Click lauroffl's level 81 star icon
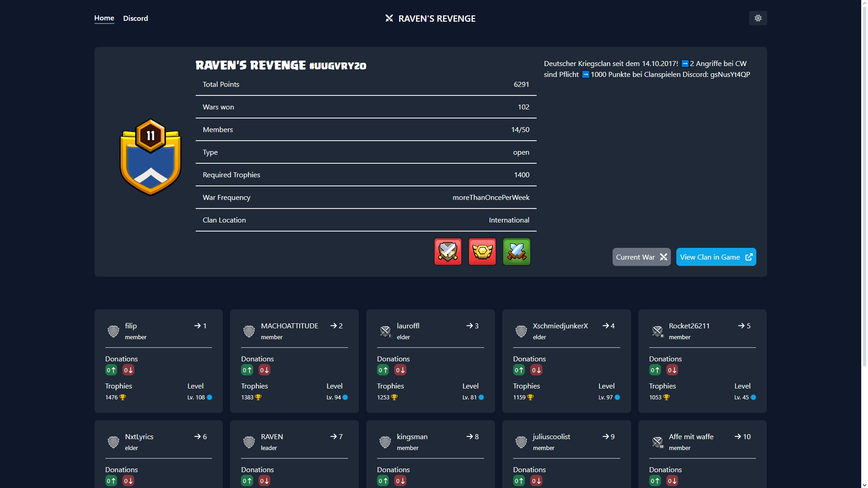Viewport: 868px width, 488px height. pyautogui.click(x=481, y=397)
